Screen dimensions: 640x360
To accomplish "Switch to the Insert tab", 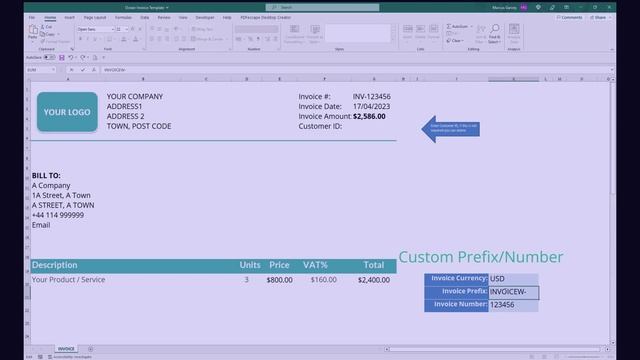I will pos(69,18).
